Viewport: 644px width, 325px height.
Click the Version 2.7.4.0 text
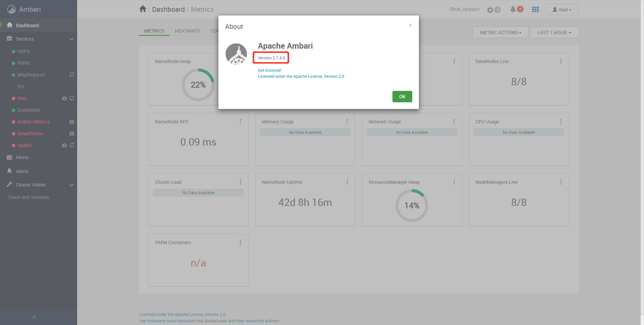pyautogui.click(x=271, y=58)
